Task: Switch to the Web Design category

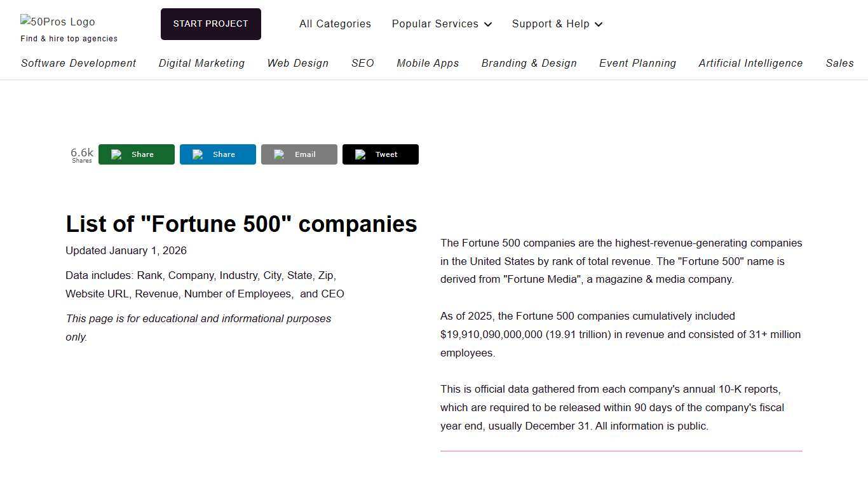Action: click(x=297, y=63)
